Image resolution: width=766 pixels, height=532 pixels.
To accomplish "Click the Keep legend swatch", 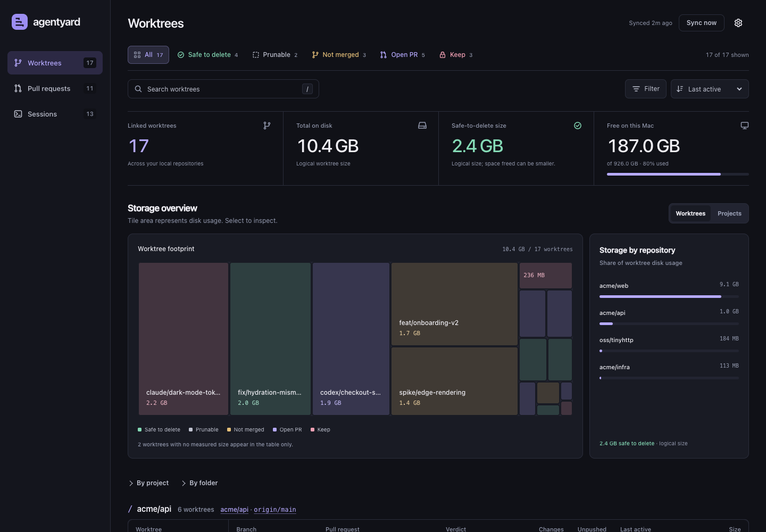I will coord(312,430).
